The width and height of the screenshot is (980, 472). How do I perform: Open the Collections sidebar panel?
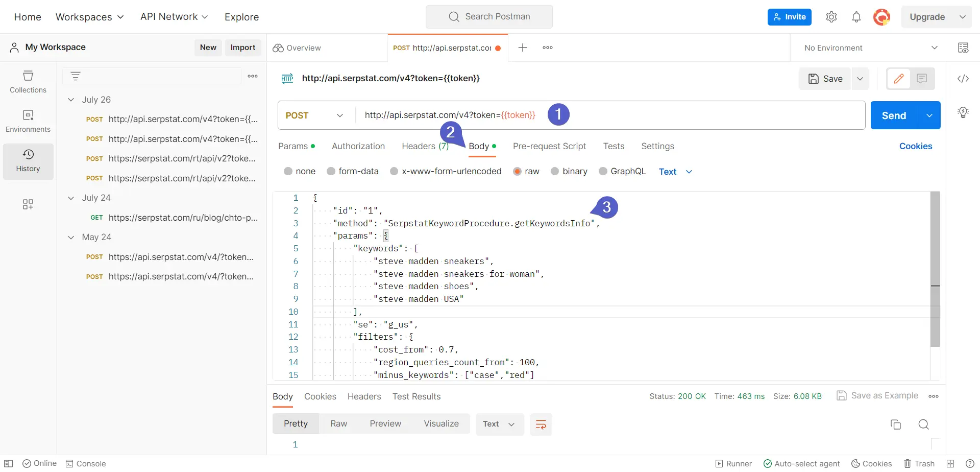click(x=28, y=82)
